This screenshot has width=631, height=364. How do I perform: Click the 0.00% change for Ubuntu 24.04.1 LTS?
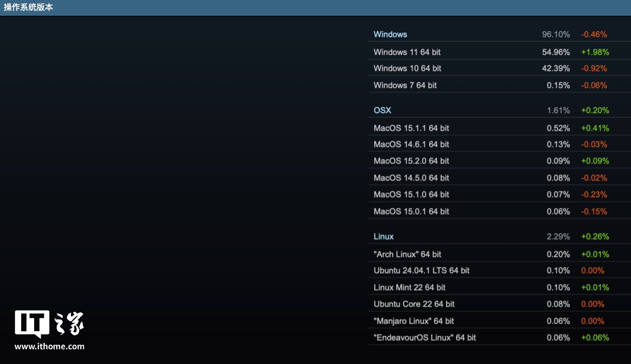click(x=592, y=271)
